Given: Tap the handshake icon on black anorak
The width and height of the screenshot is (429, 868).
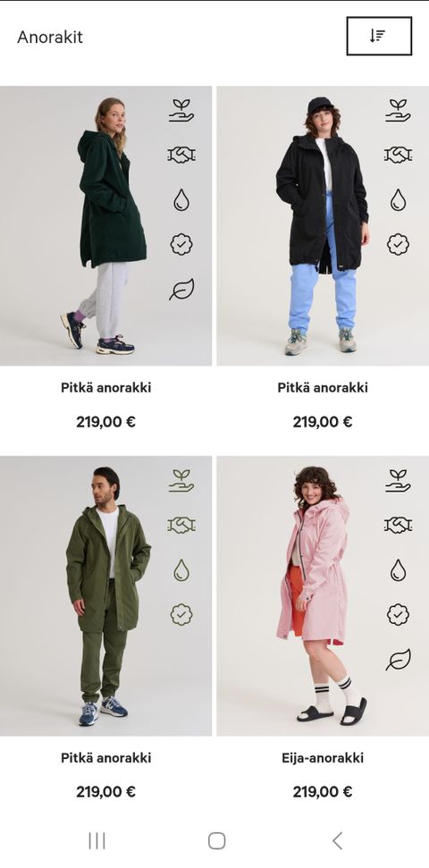Looking at the screenshot, I should pyautogui.click(x=398, y=155).
